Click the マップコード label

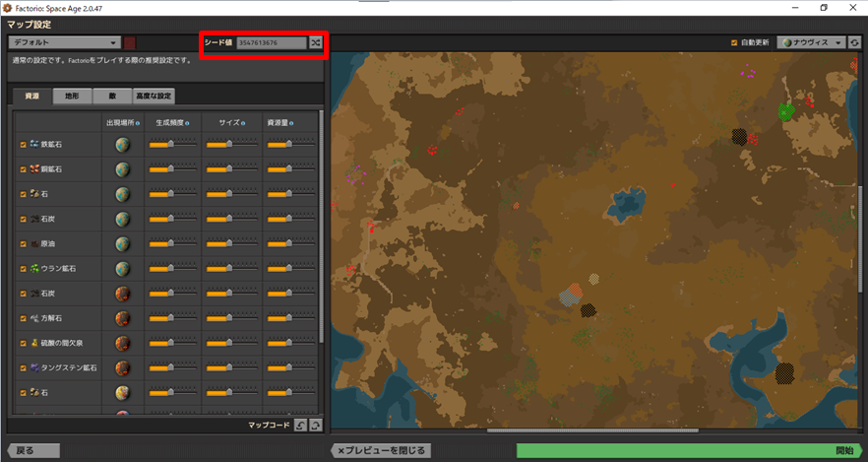click(269, 425)
